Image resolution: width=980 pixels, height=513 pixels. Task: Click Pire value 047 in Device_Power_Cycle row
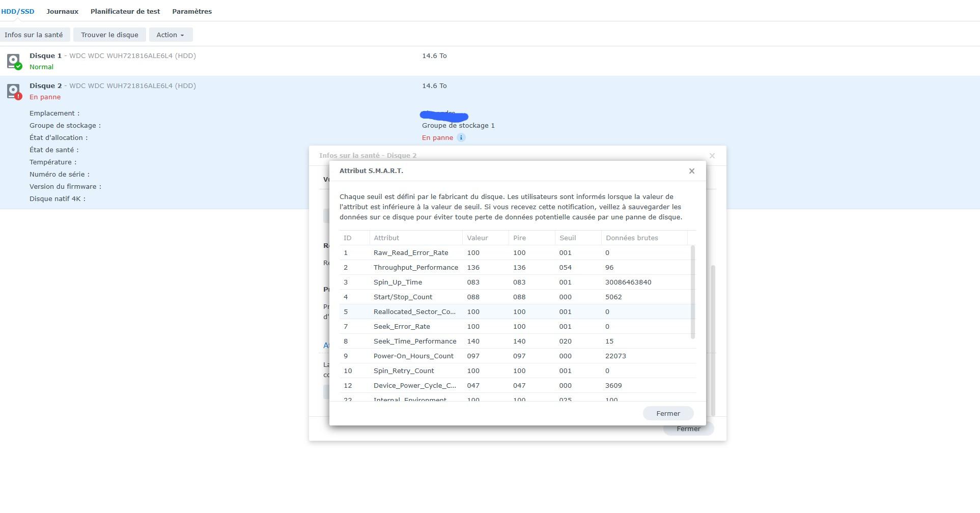click(x=519, y=385)
